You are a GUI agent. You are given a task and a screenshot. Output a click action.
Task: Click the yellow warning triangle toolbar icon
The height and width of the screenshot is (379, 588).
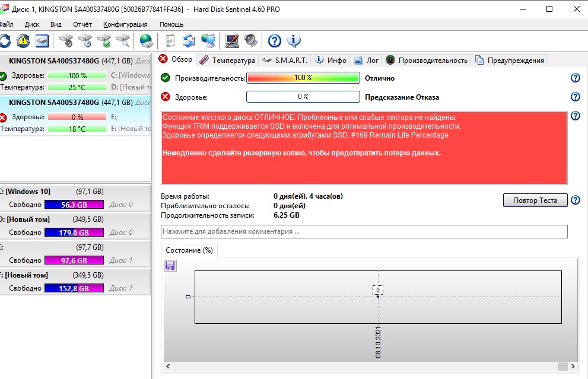pyautogui.click(x=23, y=41)
